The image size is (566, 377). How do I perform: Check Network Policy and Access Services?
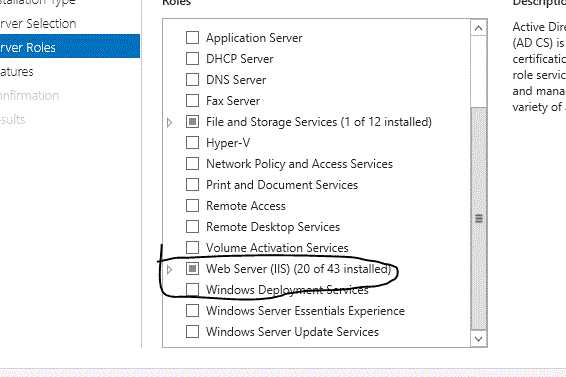(192, 164)
